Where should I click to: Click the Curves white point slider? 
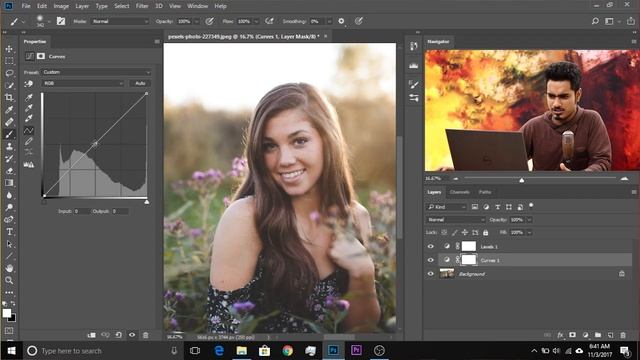point(147,202)
